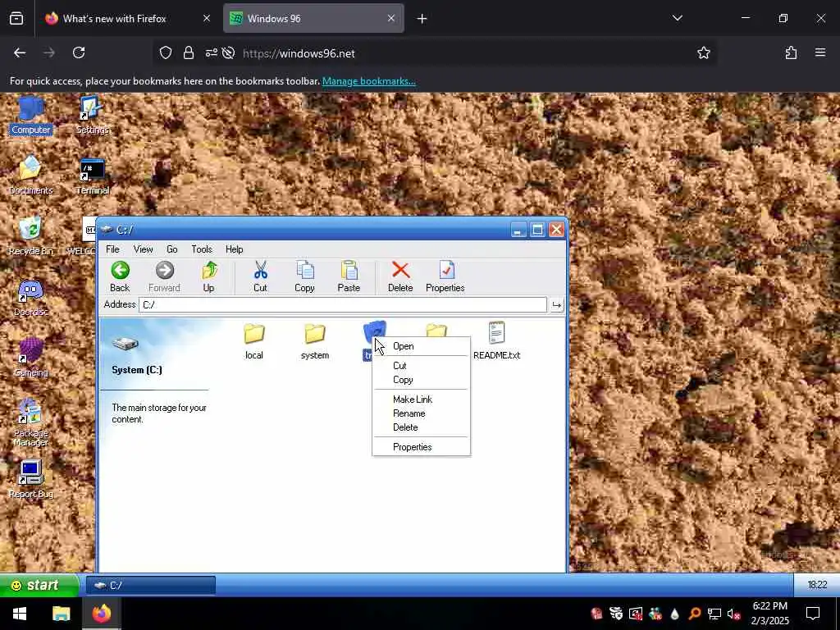840x630 pixels.
Task: Choose Copy in the context menu
Action: pyautogui.click(x=421, y=380)
